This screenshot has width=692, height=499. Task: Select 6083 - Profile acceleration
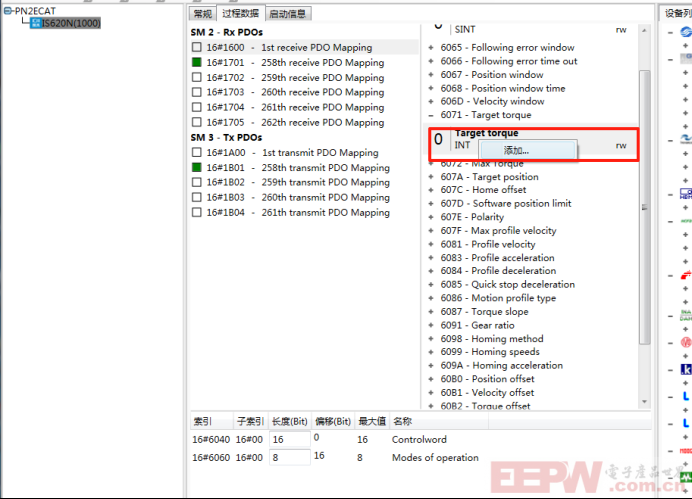point(497,258)
